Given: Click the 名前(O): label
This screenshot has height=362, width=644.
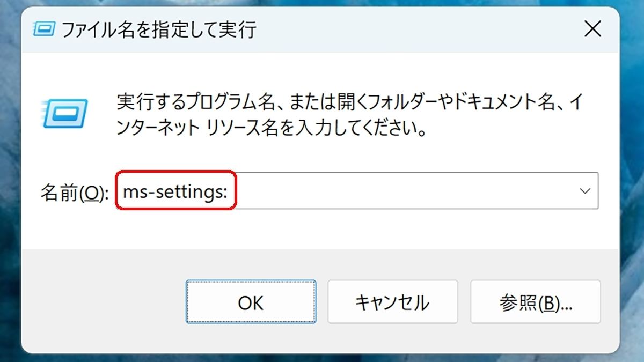Looking at the screenshot, I should 75,192.
